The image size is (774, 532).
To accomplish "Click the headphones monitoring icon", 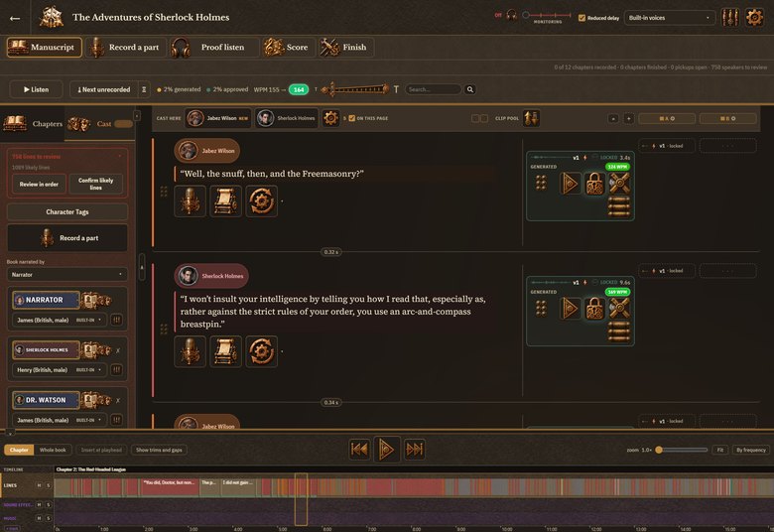I will point(511,15).
